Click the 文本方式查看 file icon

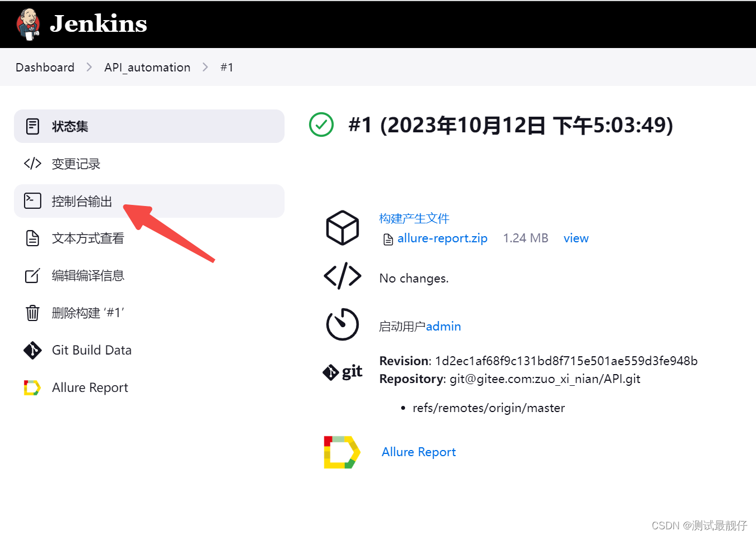33,238
